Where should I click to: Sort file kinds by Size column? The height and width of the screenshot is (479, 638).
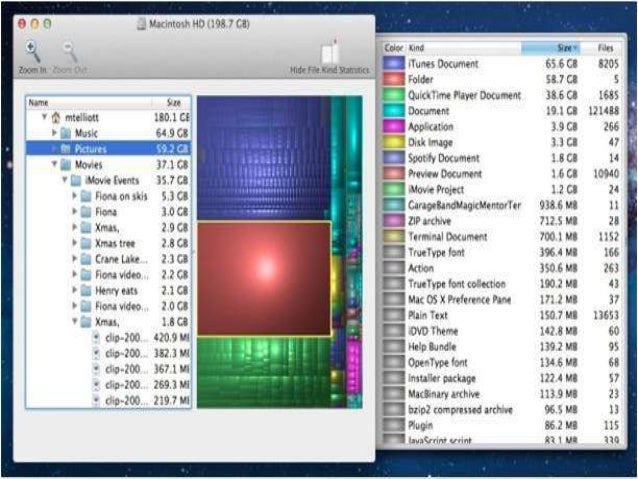(x=565, y=47)
